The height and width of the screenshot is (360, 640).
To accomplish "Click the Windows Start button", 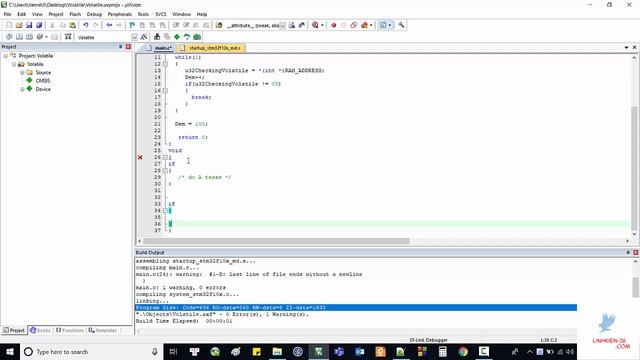I will [9, 351].
